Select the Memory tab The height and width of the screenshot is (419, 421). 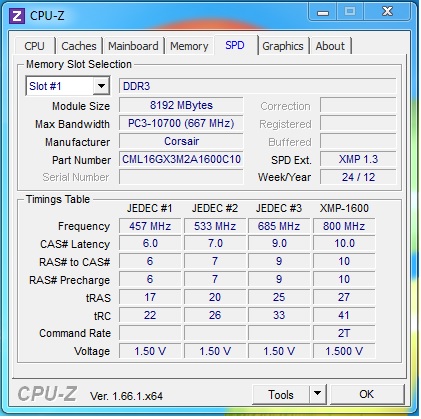point(189,46)
